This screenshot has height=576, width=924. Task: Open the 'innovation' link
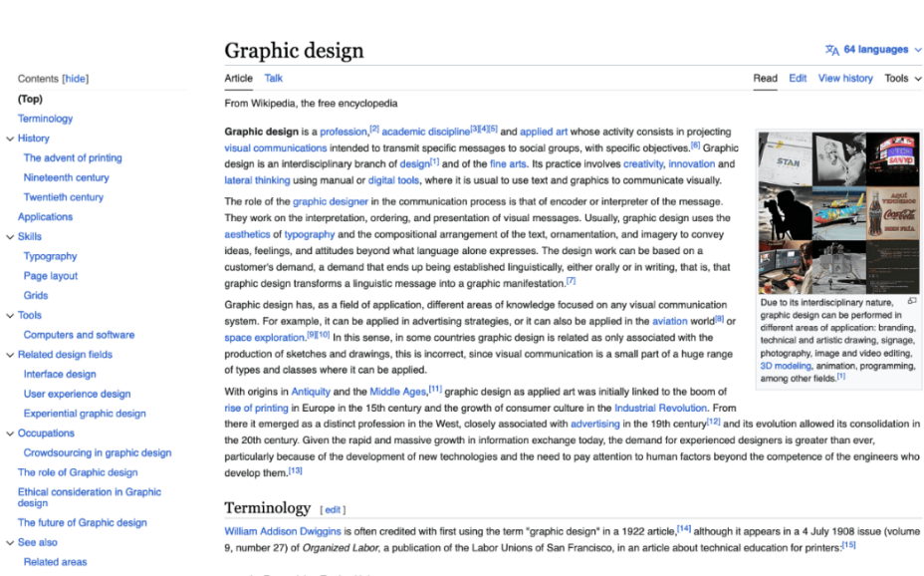click(691, 163)
